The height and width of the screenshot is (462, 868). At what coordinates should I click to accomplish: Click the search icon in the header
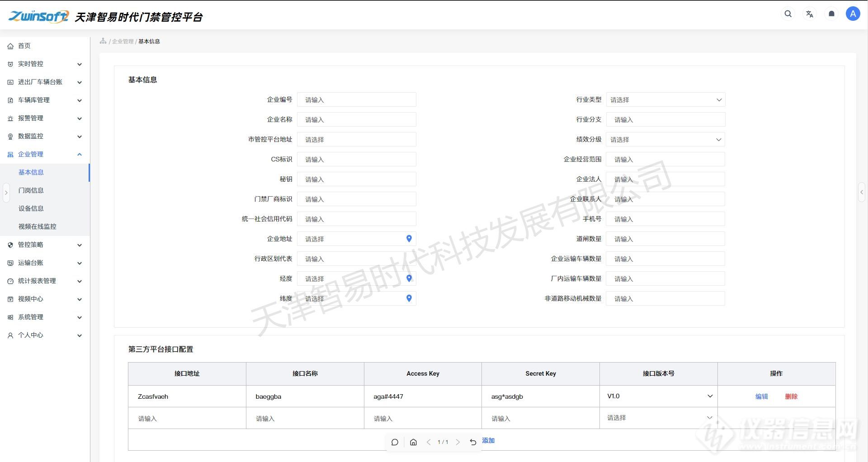tap(788, 14)
